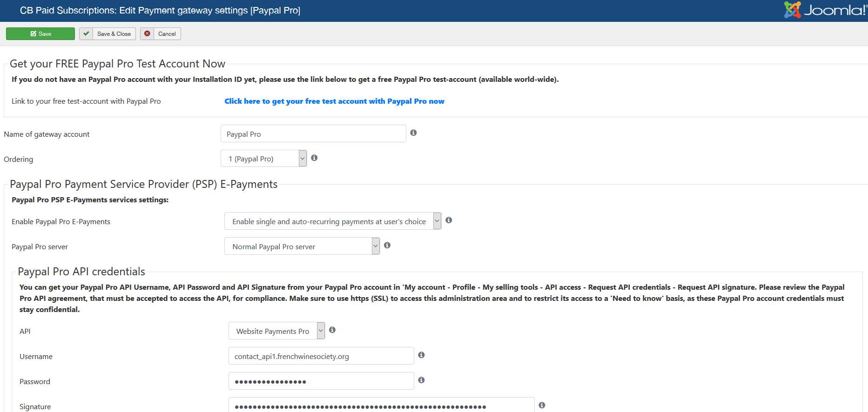Click the red X icon beside Cancel

tap(147, 33)
